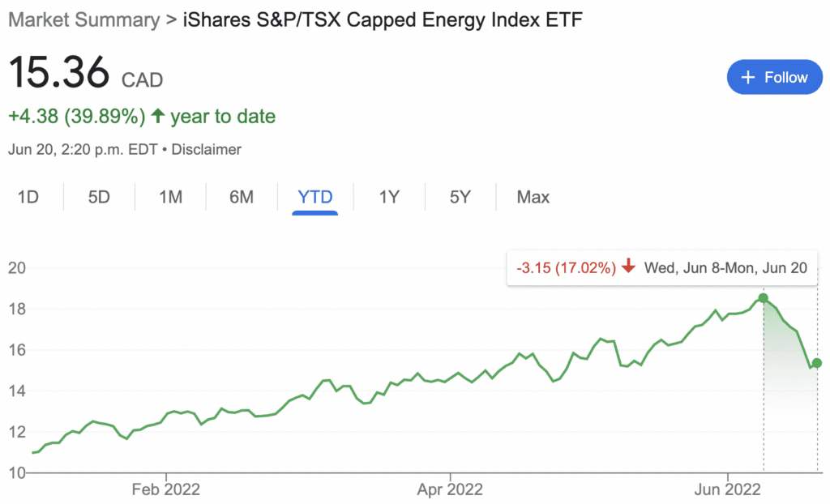Open the 1M chart range

pyautogui.click(x=170, y=197)
